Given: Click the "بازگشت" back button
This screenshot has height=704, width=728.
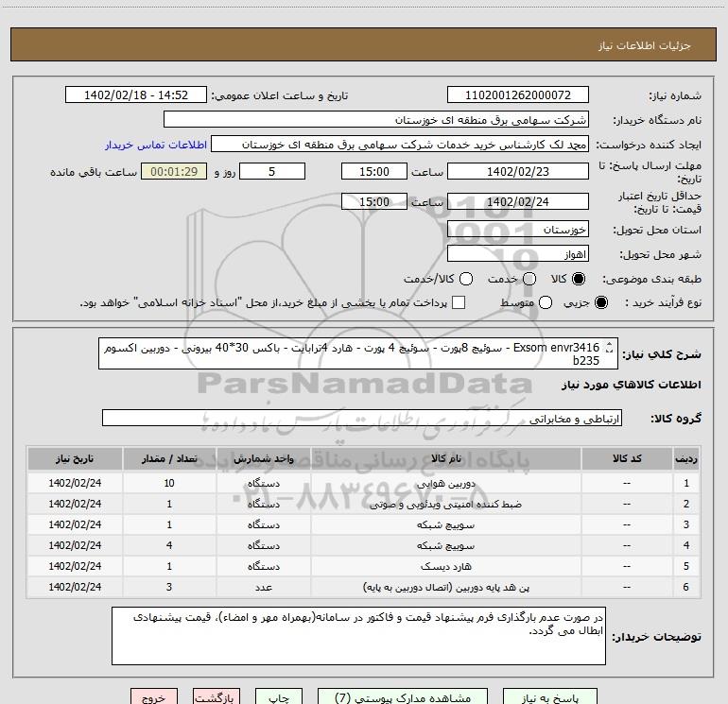Looking at the screenshot, I should [219, 697].
